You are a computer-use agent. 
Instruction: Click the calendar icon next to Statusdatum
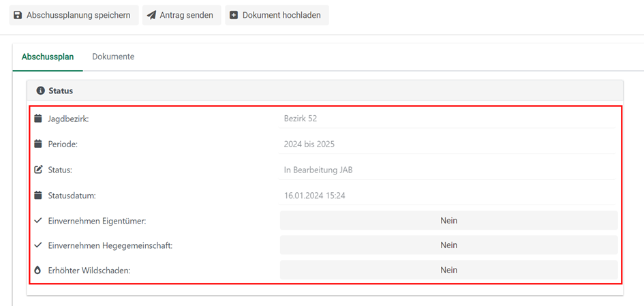pos(38,196)
